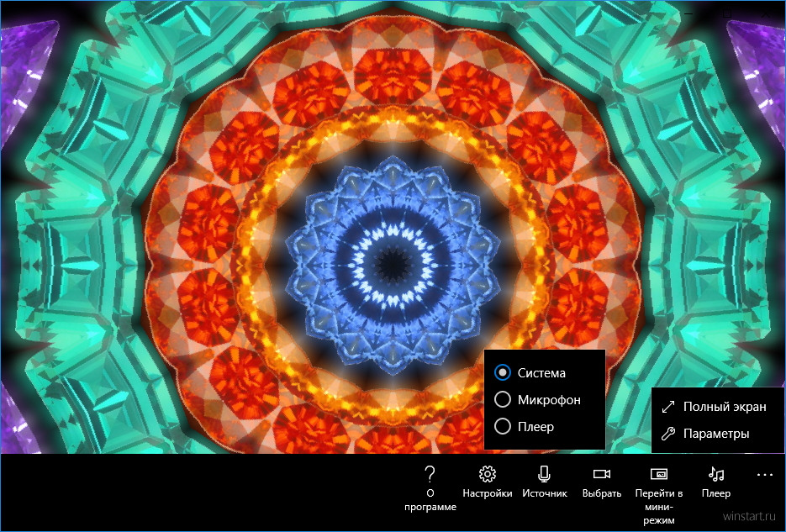Choose 'Полный экран' from the menu

(x=717, y=407)
